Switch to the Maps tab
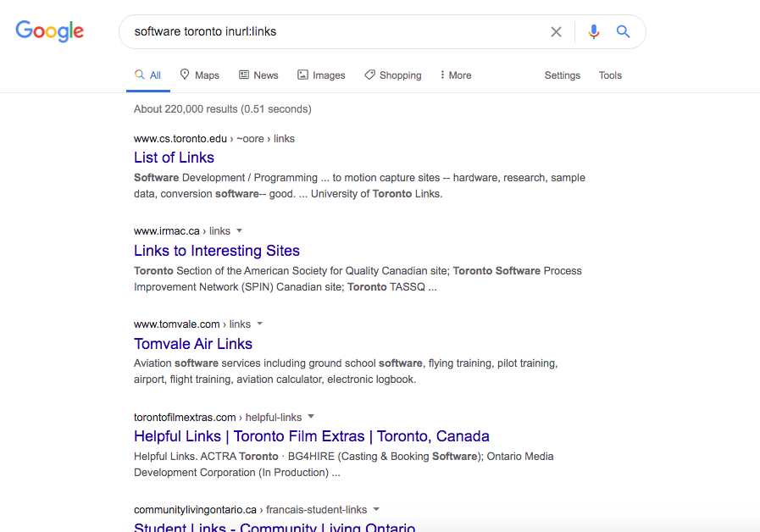This screenshot has width=760, height=532. [200, 75]
